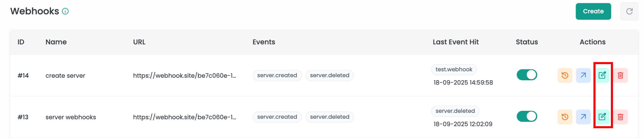
Task: Delete the create server webhook
Action: [x=620, y=75]
